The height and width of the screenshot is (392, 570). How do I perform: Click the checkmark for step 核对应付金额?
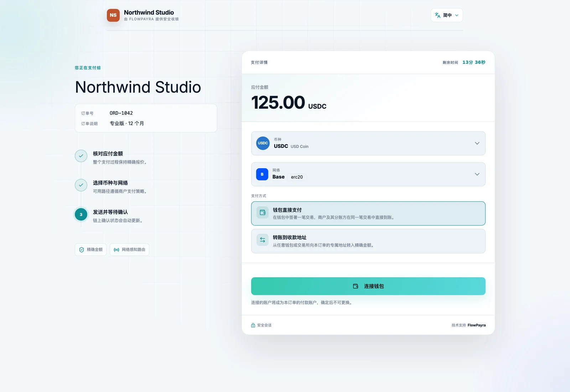(81, 156)
